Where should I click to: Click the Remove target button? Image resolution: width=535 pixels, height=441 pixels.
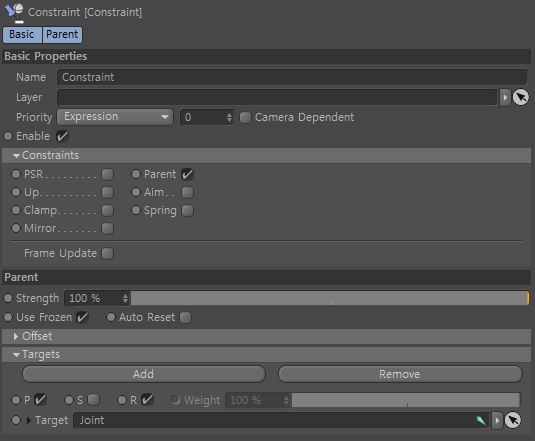[x=400, y=374]
